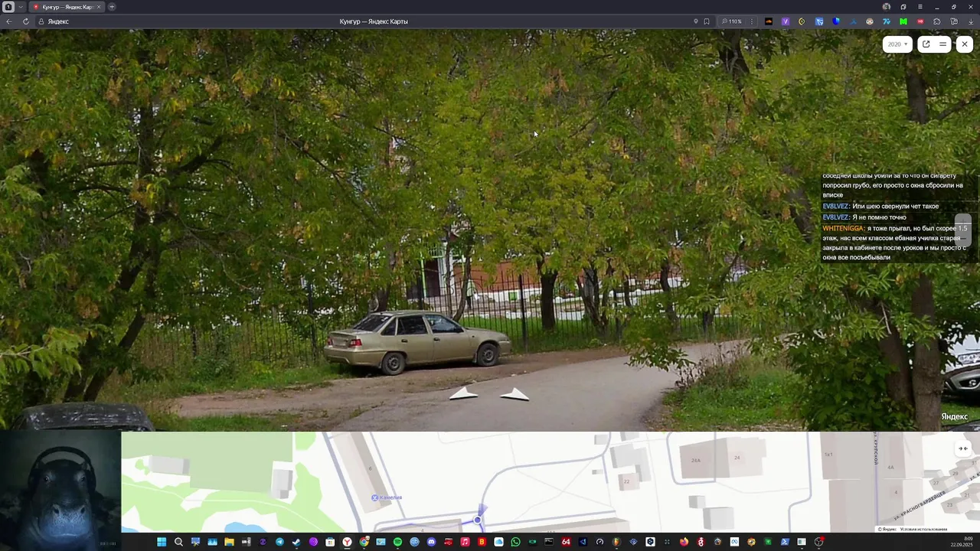Open the blue shield extension

[836, 21]
